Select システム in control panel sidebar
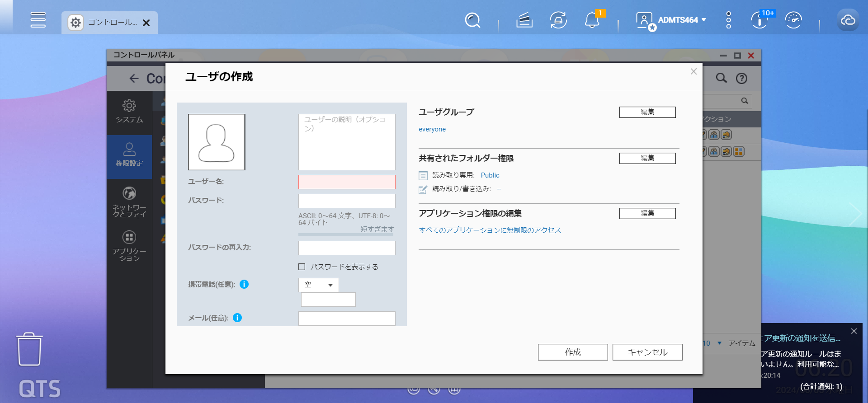Image resolution: width=868 pixels, height=403 pixels. click(129, 112)
